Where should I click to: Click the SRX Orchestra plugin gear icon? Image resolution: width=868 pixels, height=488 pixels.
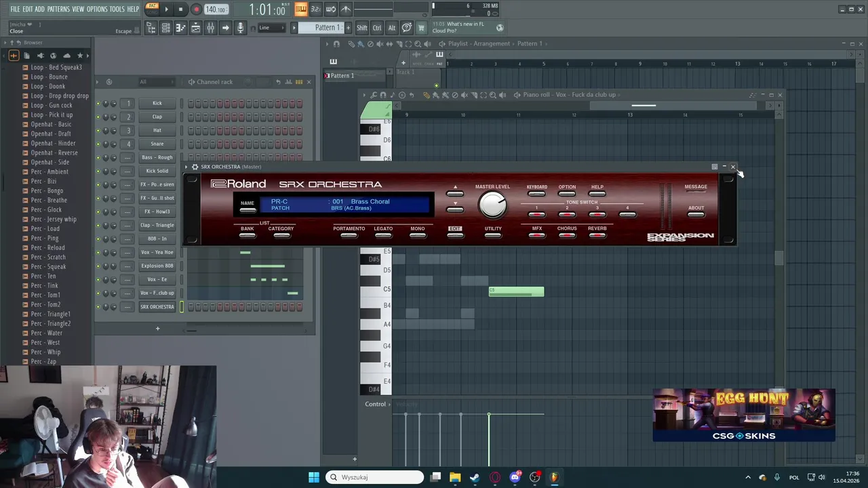195,167
